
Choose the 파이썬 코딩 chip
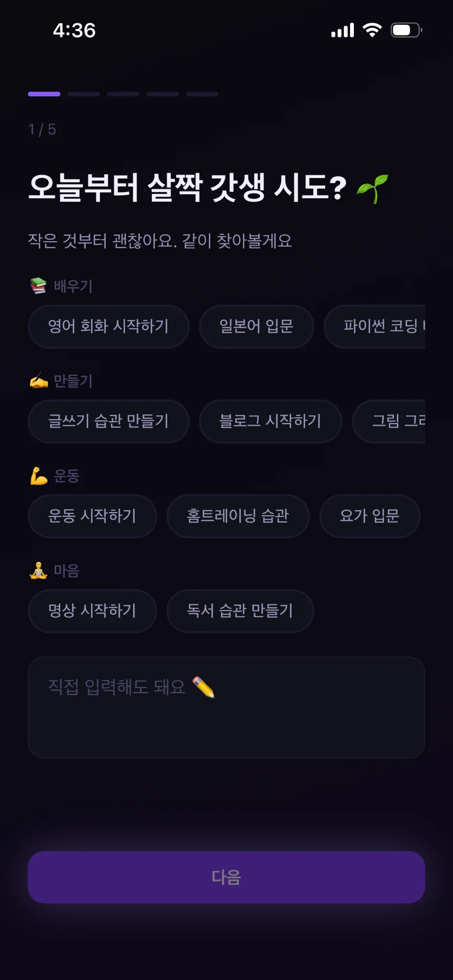[375, 326]
